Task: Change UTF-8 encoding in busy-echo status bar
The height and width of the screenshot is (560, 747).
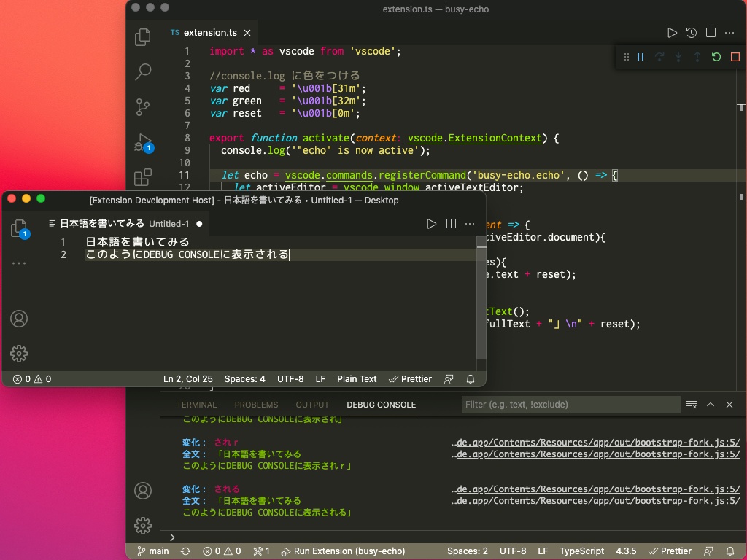Action: [x=513, y=551]
